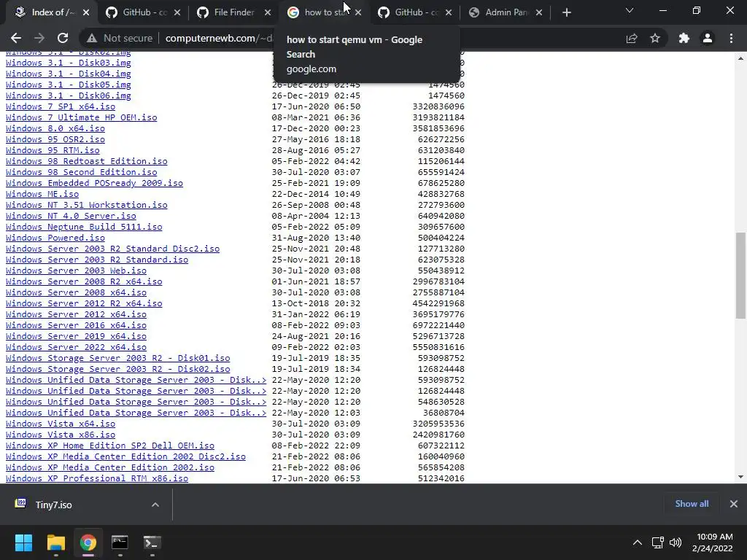Viewport: 747px width, 560px height.
Task: Show hidden system tray icons
Action: (638, 542)
